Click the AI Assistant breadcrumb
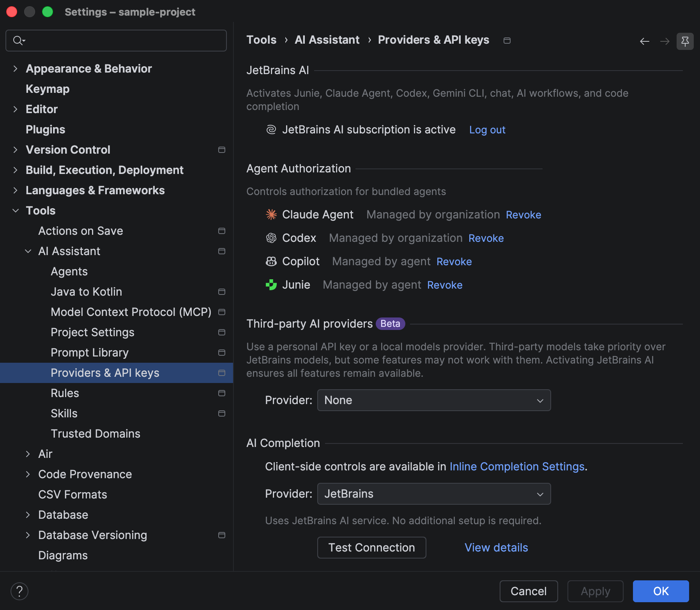This screenshot has height=610, width=700. [327, 40]
